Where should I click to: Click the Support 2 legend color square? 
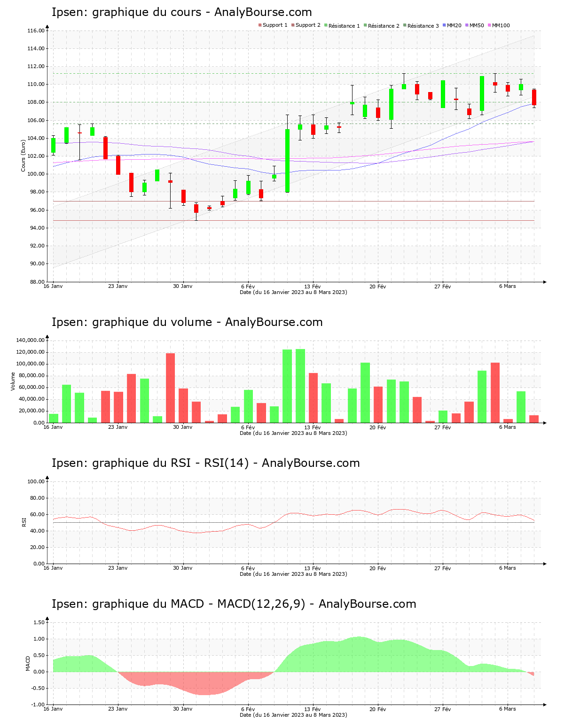(x=293, y=25)
